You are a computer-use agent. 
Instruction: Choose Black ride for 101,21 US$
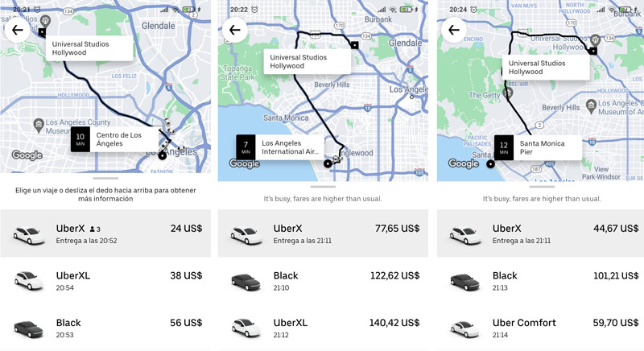tap(541, 280)
